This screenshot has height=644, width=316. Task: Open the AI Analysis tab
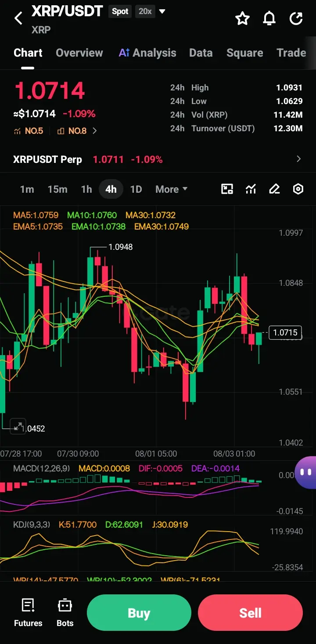coord(147,53)
